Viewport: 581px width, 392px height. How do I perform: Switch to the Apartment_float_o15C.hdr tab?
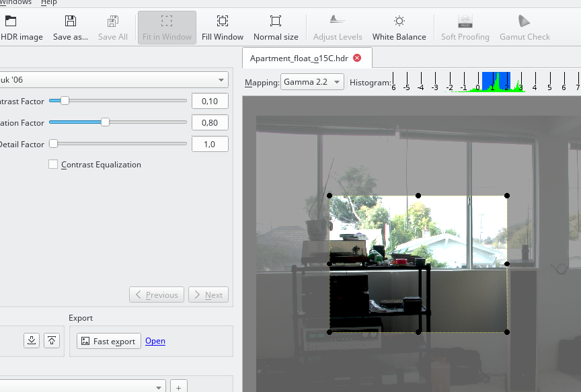point(299,58)
